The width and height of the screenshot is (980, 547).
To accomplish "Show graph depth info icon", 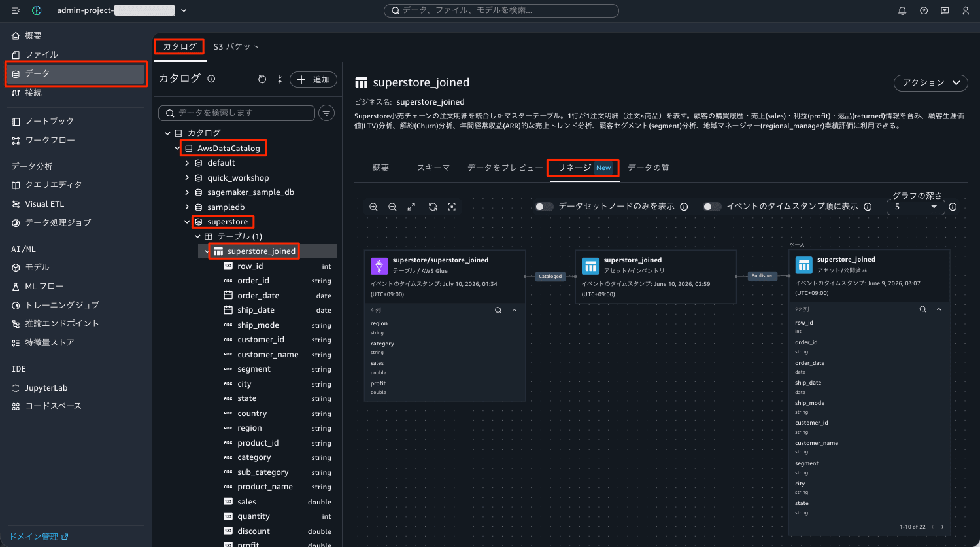I will tap(953, 207).
